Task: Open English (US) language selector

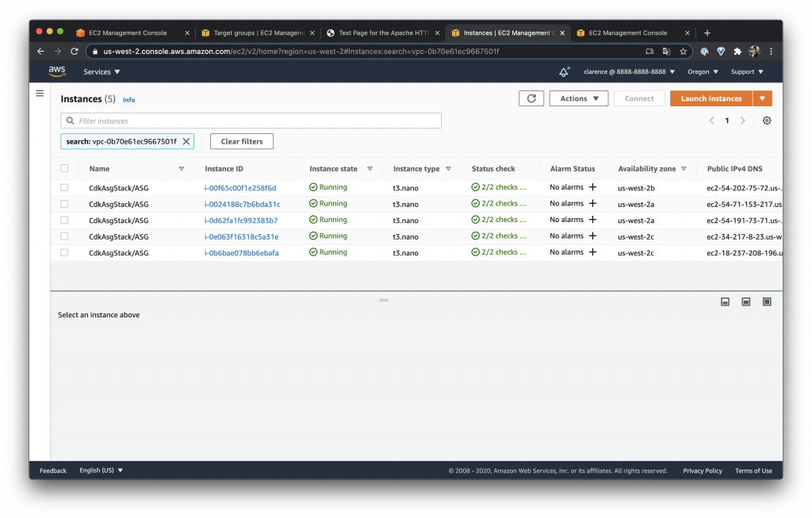Action: click(101, 470)
